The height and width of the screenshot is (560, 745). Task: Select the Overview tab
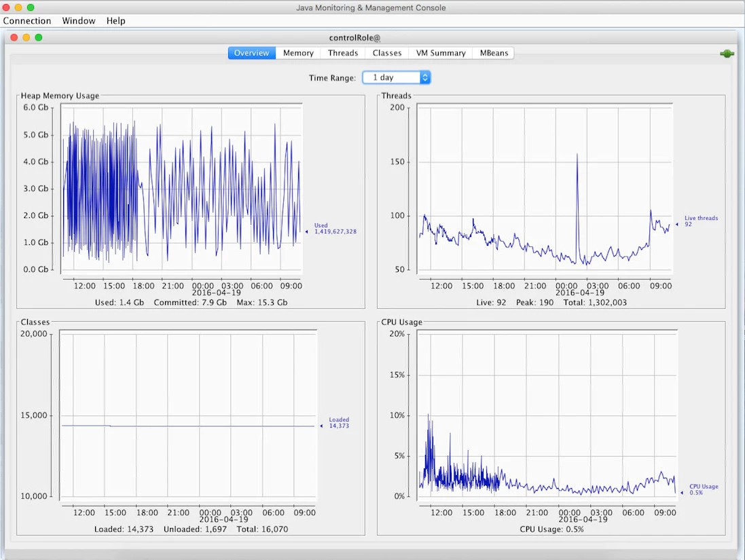tap(252, 53)
